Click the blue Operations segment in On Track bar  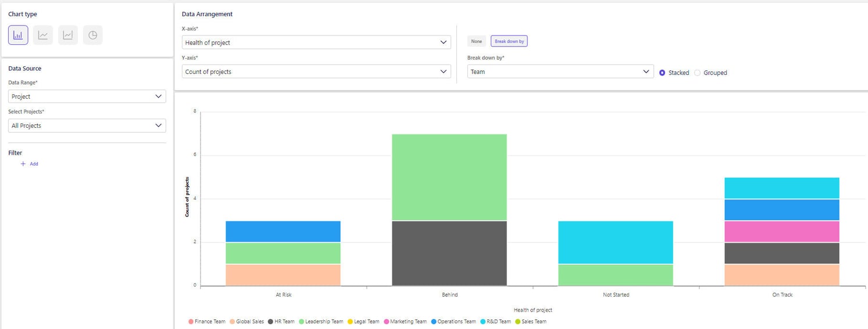click(x=782, y=210)
